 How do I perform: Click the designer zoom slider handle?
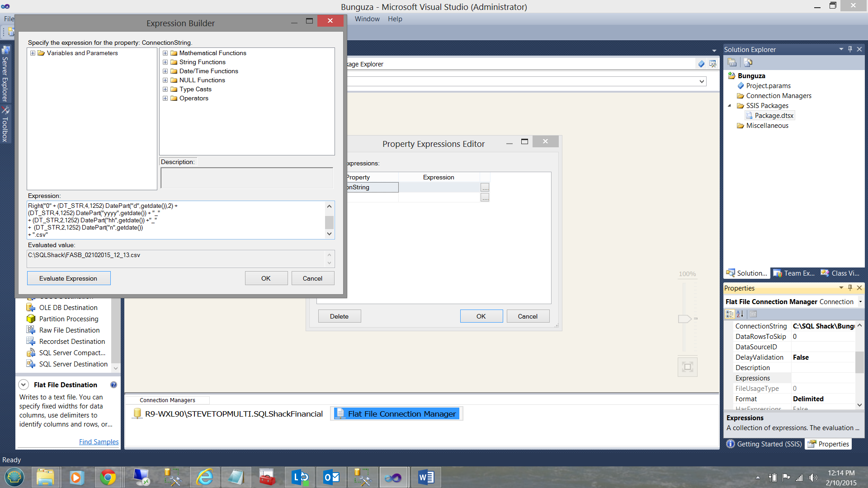click(684, 319)
